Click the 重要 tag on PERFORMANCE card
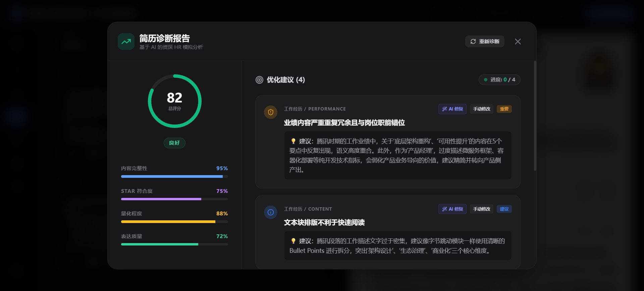This screenshot has width=644, height=291. pyautogui.click(x=504, y=109)
